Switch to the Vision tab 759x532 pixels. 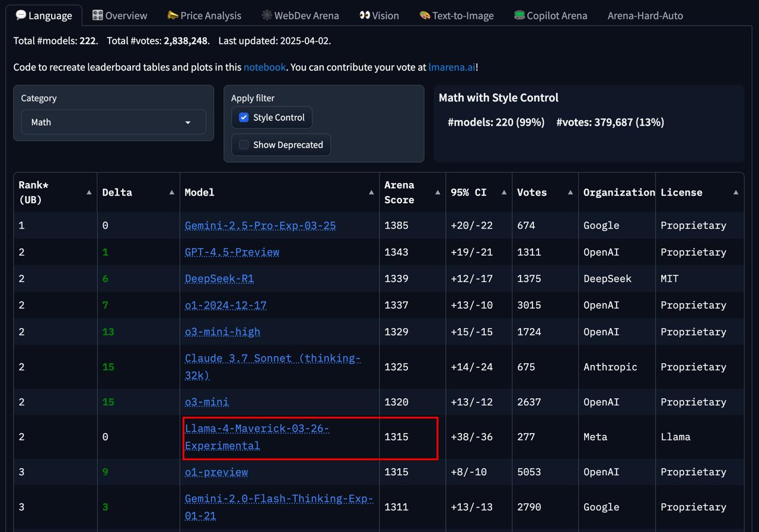[379, 15]
